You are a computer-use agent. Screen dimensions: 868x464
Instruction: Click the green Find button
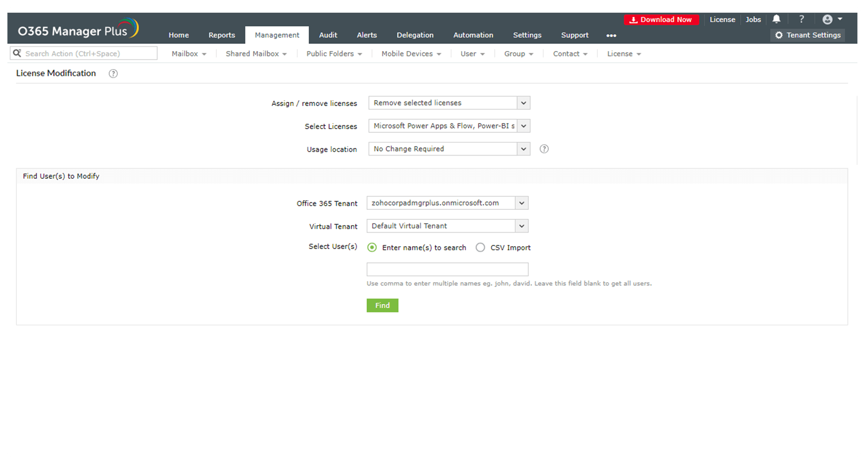[x=383, y=305]
